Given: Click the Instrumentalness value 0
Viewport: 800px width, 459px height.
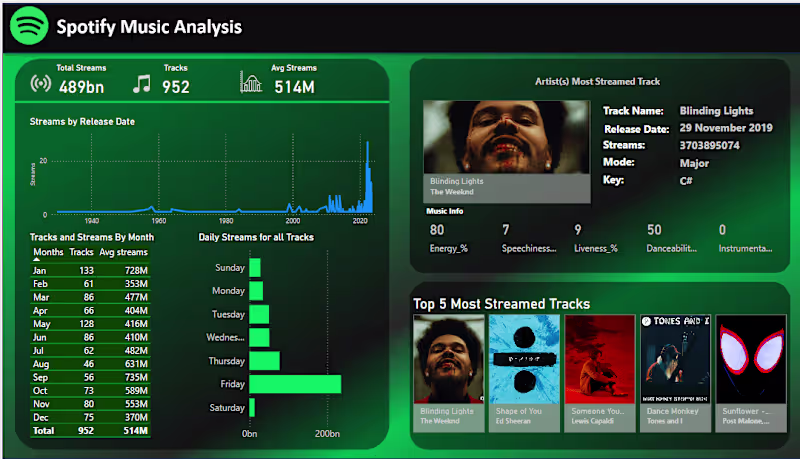Looking at the screenshot, I should pos(722,230).
